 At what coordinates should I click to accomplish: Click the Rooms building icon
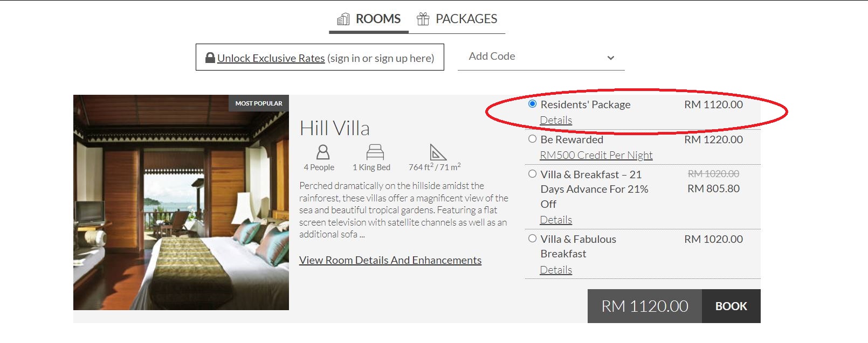point(343,19)
